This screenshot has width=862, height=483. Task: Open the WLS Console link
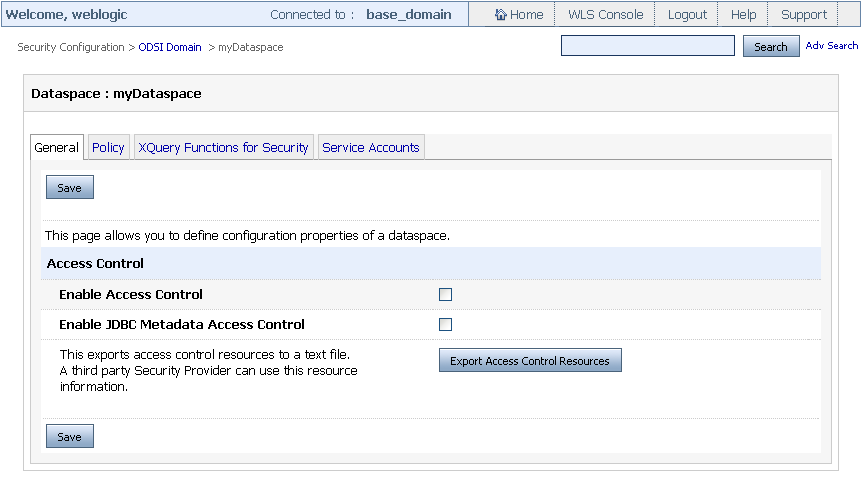tap(605, 15)
